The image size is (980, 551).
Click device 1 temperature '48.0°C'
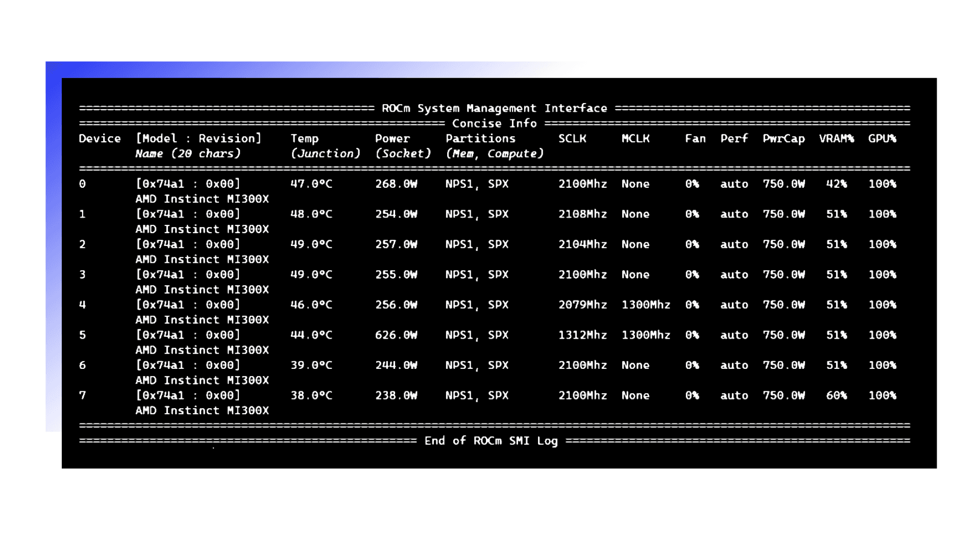311,214
